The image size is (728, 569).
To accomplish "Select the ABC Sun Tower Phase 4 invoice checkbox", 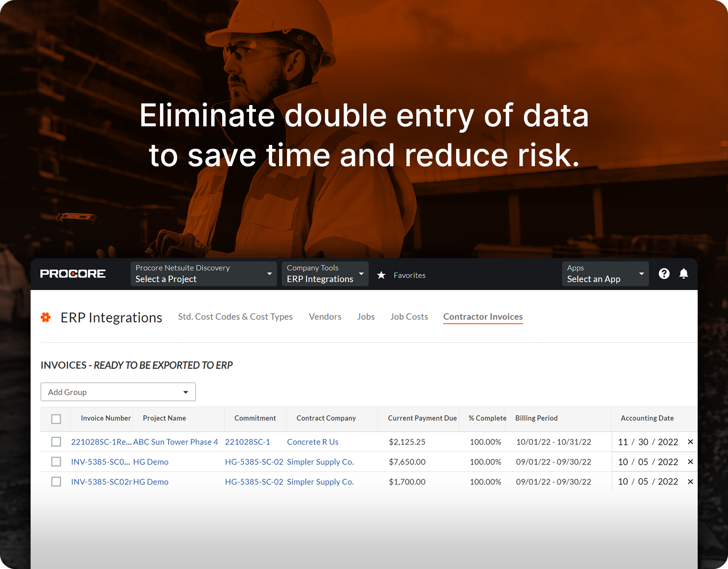I will coord(56,442).
